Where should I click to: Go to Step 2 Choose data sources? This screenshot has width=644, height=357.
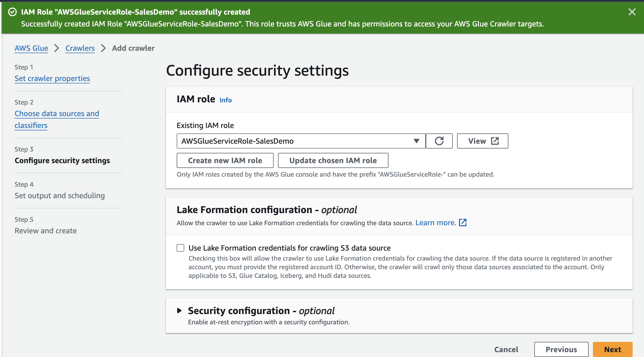tap(57, 114)
